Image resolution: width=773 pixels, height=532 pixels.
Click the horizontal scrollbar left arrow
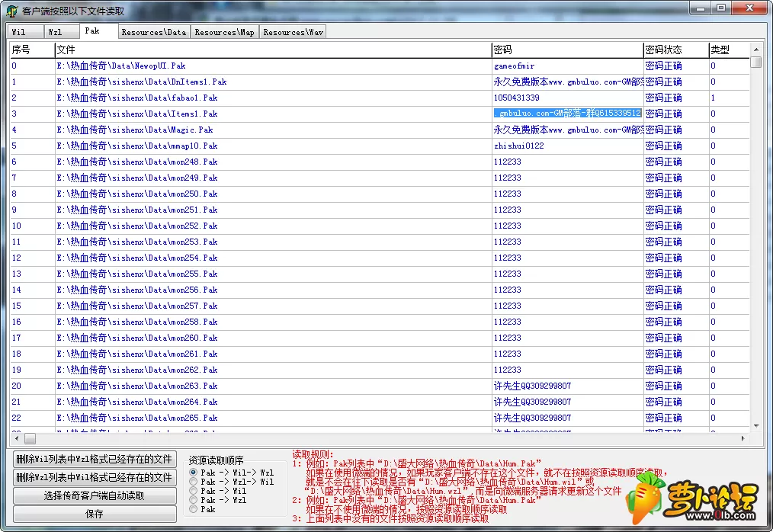(17, 438)
